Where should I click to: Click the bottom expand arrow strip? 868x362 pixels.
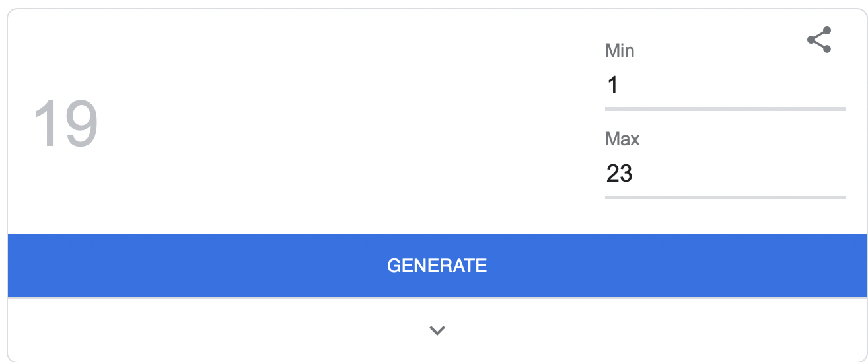pyautogui.click(x=437, y=330)
